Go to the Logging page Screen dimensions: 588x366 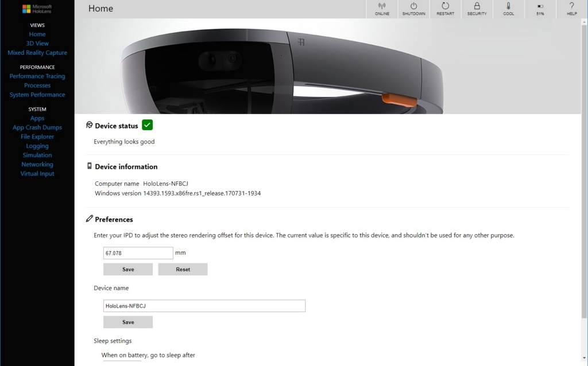37,146
